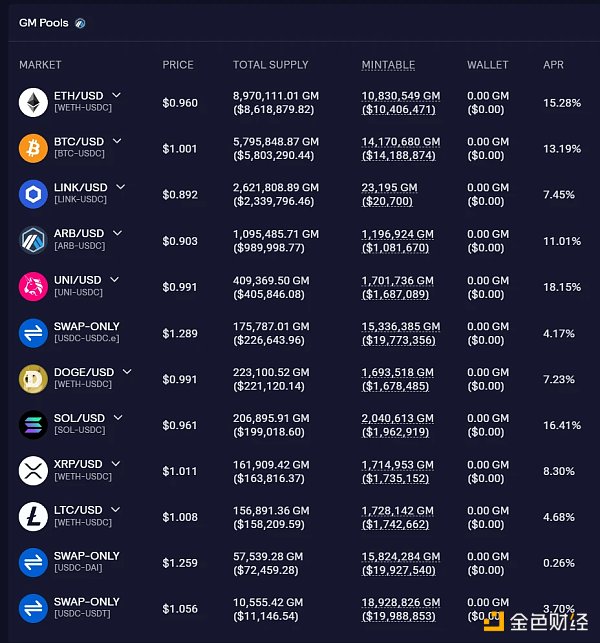
Task: Expand the DOGE/USD market chevron
Action: [x=127, y=371]
